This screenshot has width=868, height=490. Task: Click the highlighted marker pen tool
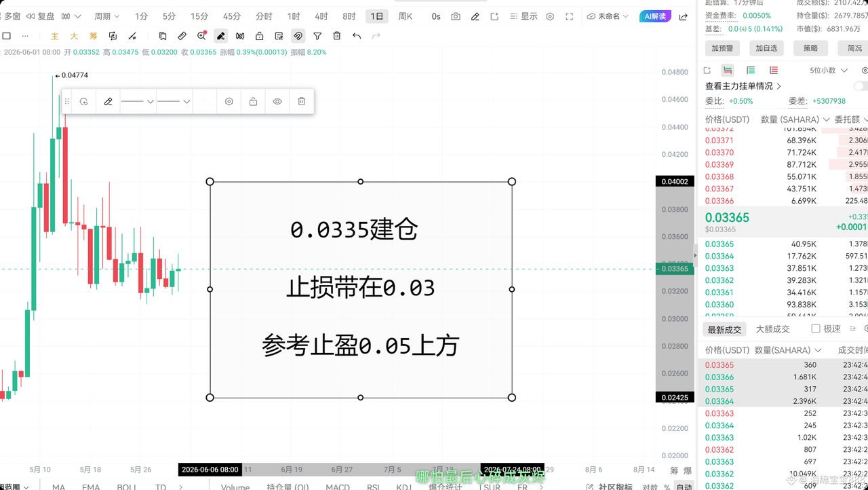click(x=220, y=36)
